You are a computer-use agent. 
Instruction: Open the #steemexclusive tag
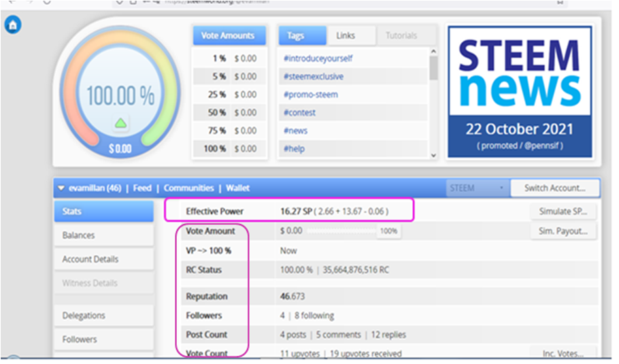[x=314, y=77]
